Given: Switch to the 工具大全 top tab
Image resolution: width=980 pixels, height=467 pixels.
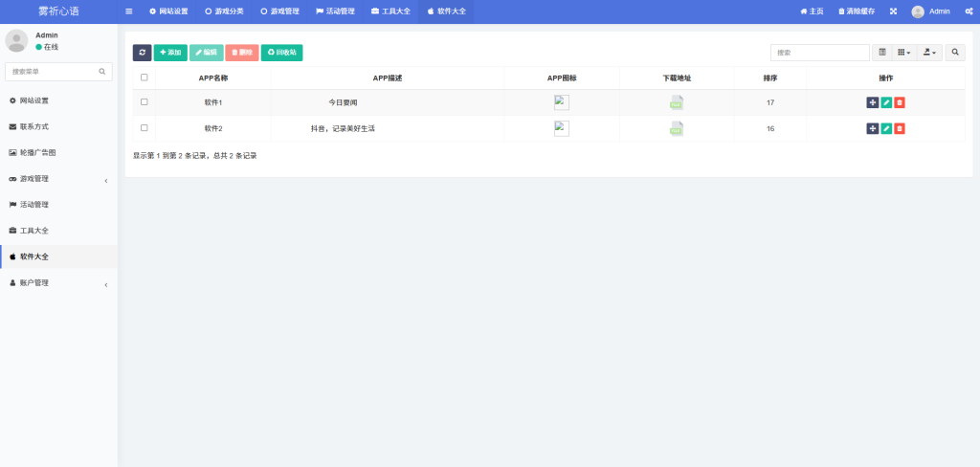Looking at the screenshot, I should 390,11.
